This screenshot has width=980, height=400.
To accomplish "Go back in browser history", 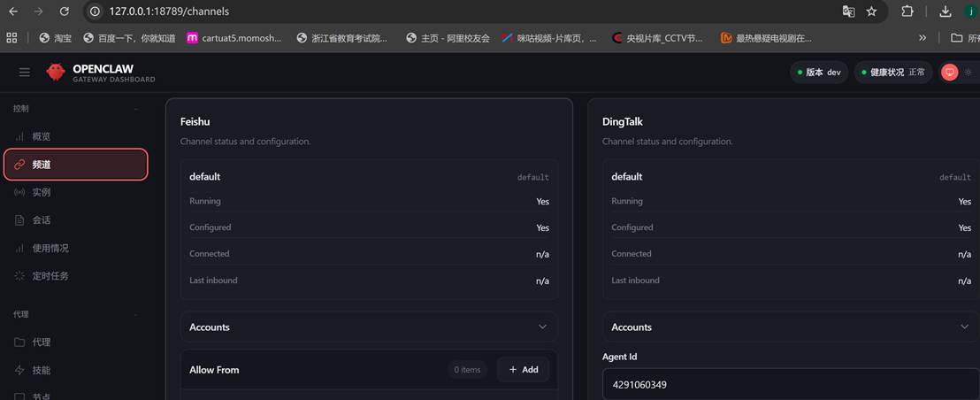I will [13, 12].
